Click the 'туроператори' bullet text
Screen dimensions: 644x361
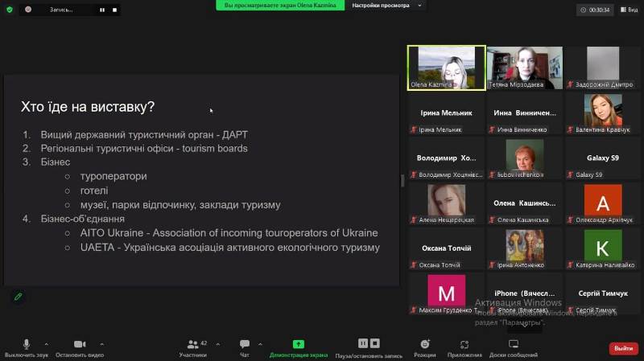coord(114,176)
